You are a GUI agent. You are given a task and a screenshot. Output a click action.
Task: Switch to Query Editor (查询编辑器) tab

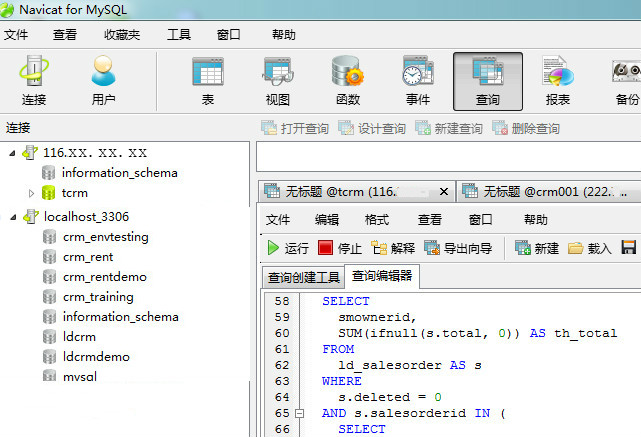[x=382, y=276]
